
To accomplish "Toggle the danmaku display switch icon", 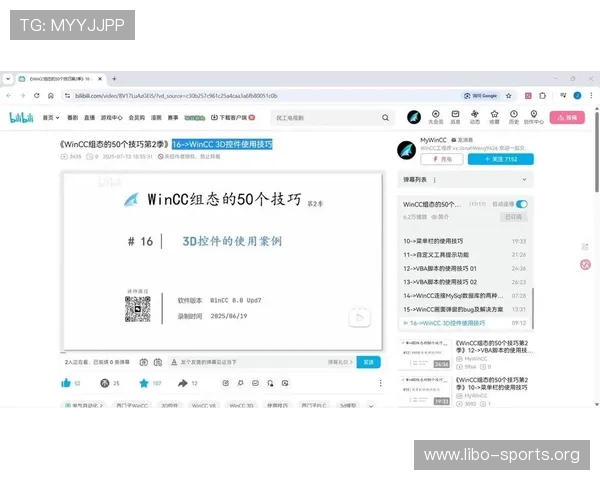I will [x=143, y=362].
